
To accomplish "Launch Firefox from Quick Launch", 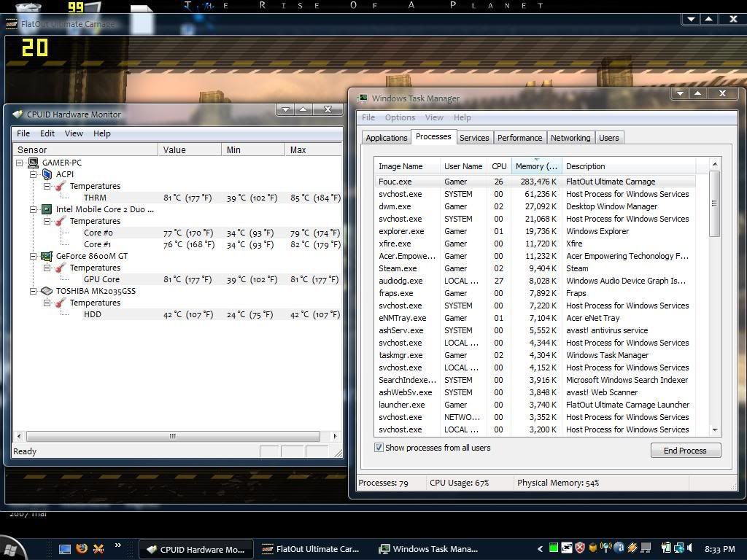I will tap(82, 549).
